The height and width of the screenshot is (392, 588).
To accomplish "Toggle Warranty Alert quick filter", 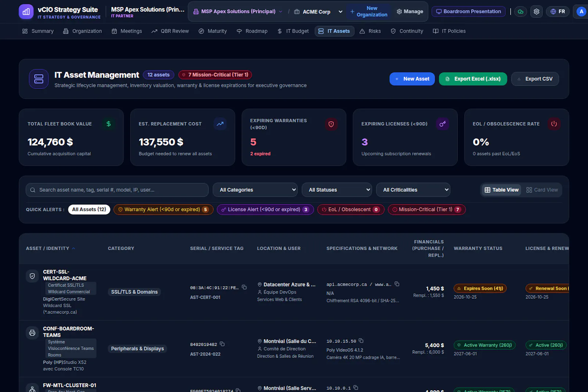I will pos(164,209).
